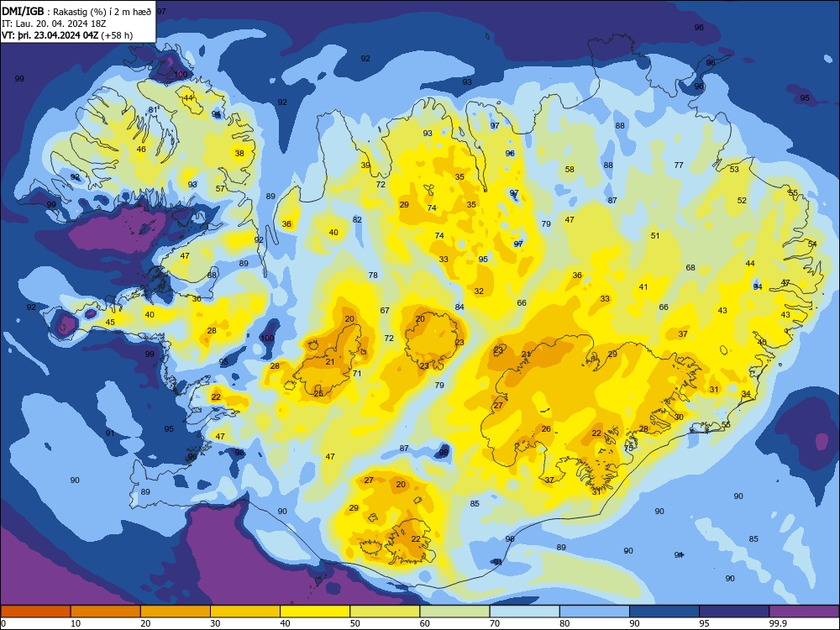Select the bright yellow 40–50 legend swatch
The width and height of the screenshot is (840, 630).
click(x=315, y=612)
